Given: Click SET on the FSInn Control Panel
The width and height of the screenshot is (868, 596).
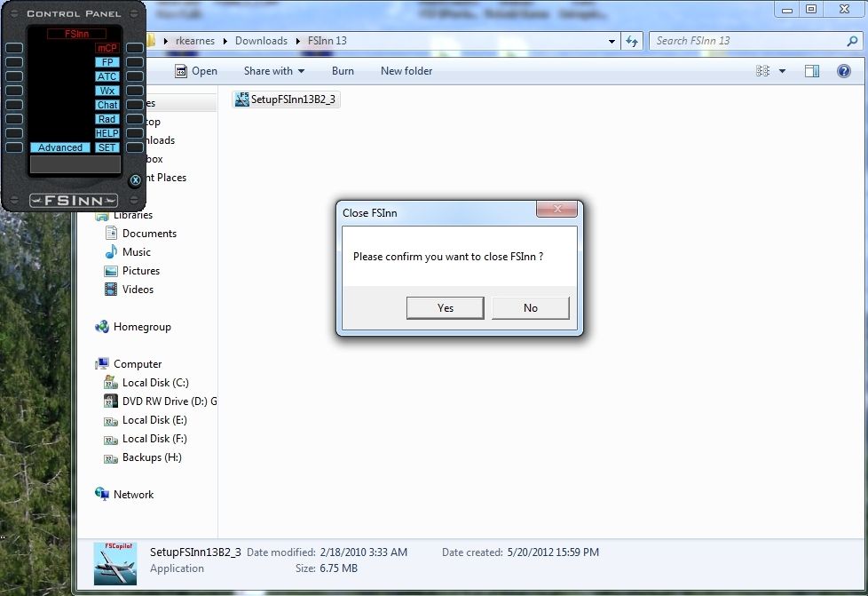Looking at the screenshot, I should coord(107,148).
